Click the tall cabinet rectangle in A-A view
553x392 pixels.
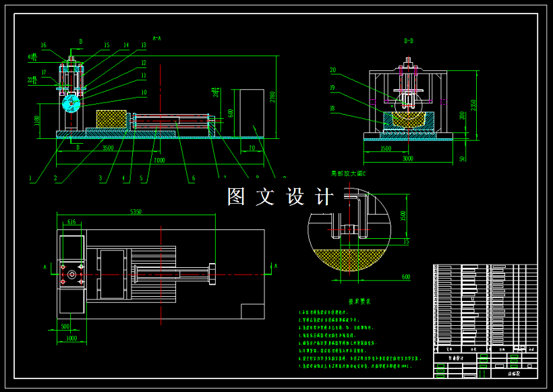[252, 113]
